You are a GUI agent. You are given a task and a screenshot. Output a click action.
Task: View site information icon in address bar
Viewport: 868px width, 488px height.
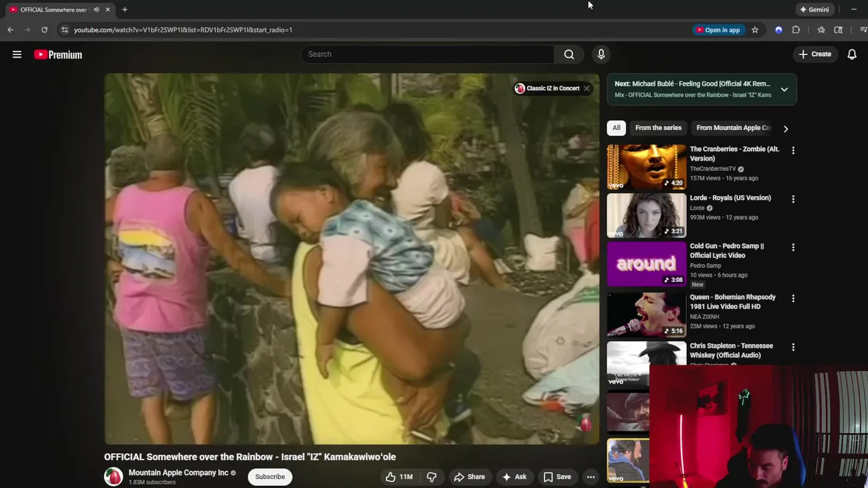(x=64, y=30)
